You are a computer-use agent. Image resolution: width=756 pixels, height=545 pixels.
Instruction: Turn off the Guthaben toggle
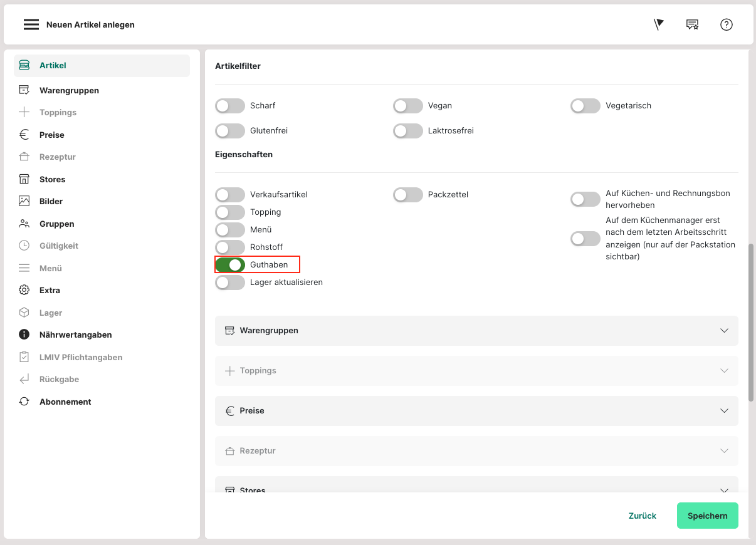230,265
